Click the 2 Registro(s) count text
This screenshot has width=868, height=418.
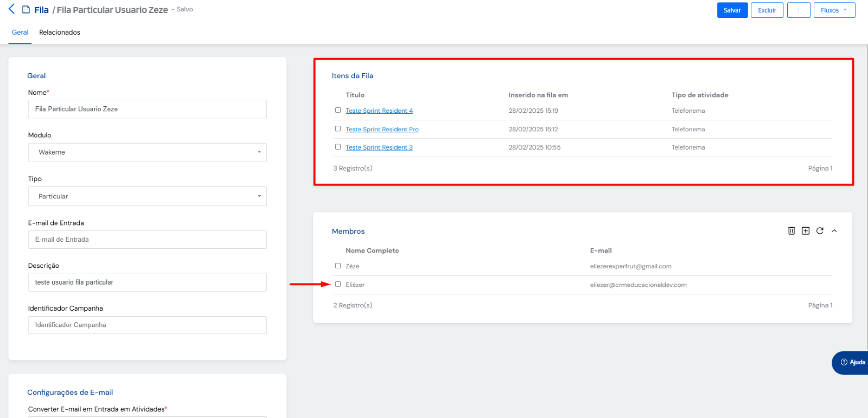[x=353, y=305]
